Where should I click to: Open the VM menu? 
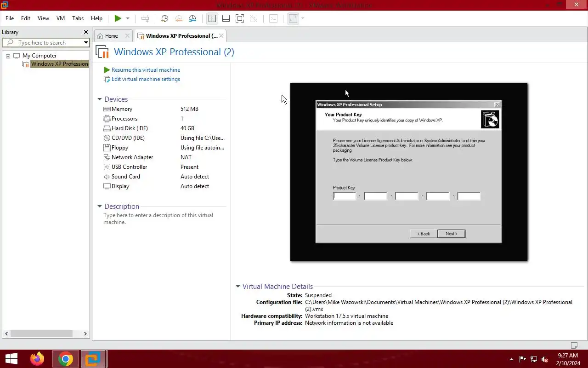(x=61, y=18)
